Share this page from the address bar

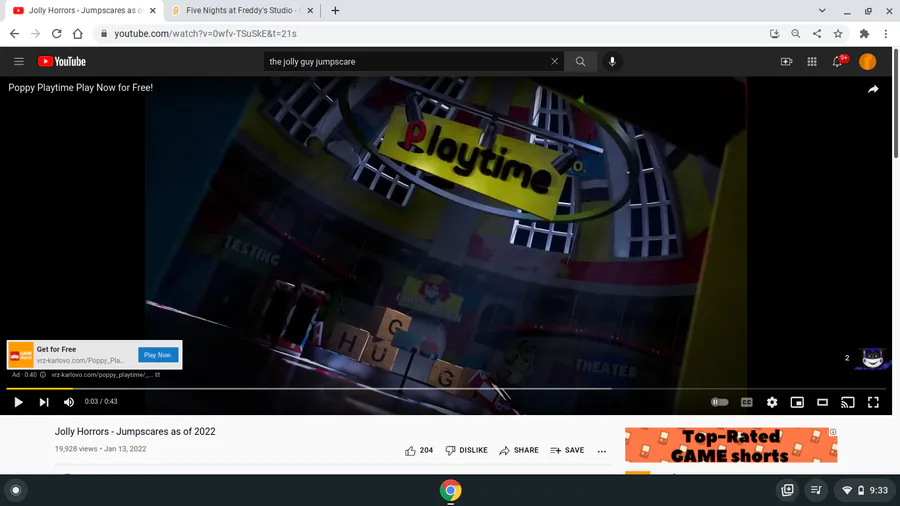(817, 34)
